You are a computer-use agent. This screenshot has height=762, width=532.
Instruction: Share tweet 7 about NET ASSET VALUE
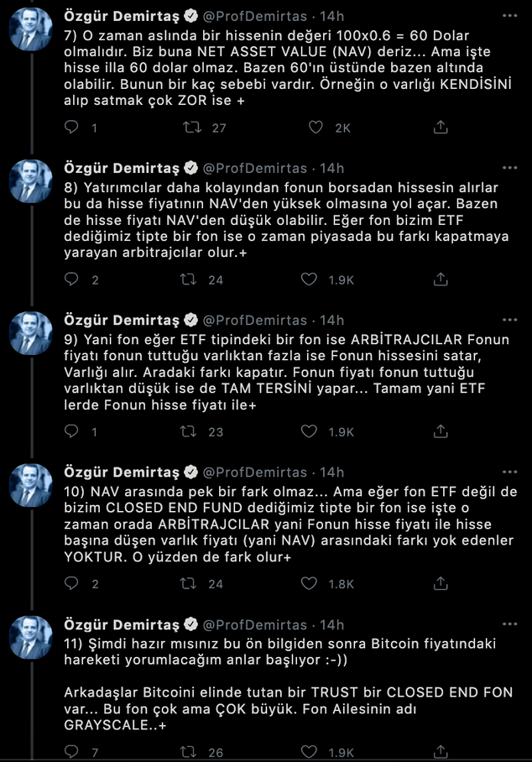click(x=441, y=128)
